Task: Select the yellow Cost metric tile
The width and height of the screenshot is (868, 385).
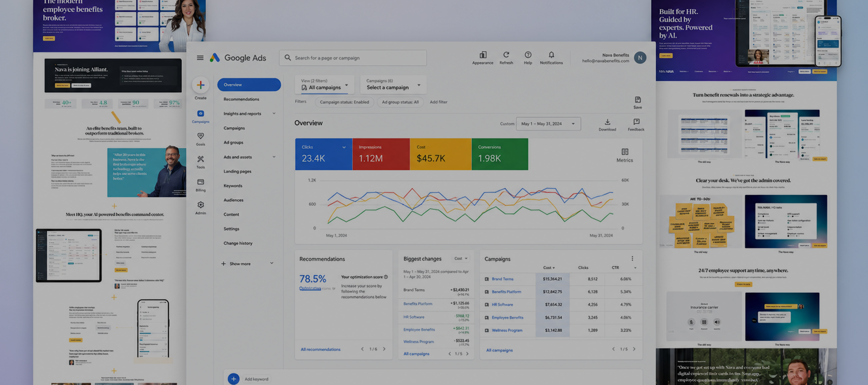Action: click(x=441, y=154)
